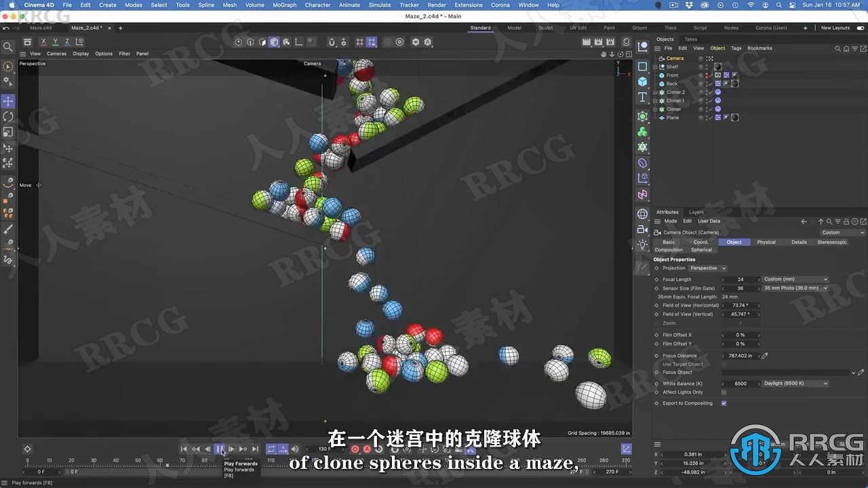Image resolution: width=868 pixels, height=488 pixels.
Task: Open the Floor/Sky globe icon
Action: point(642,213)
